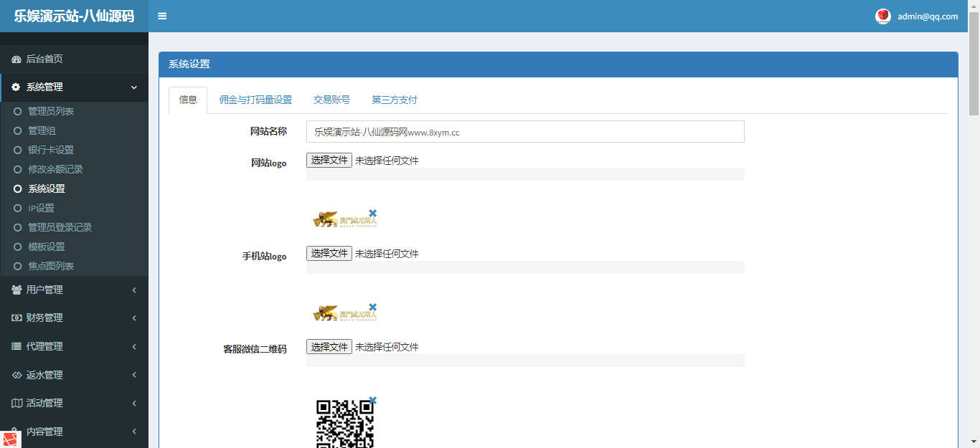The image size is (980, 448).
Task: Switch to the 信息 tab
Action: point(188,100)
